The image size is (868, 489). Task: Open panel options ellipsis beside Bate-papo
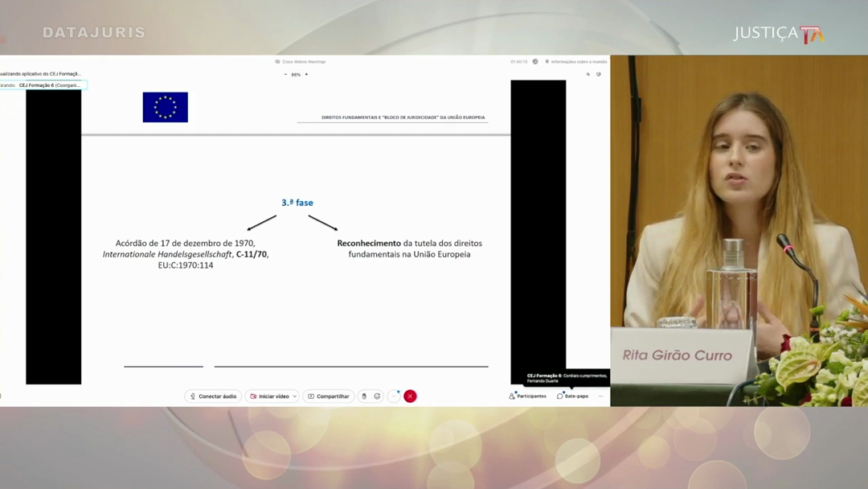(x=600, y=396)
